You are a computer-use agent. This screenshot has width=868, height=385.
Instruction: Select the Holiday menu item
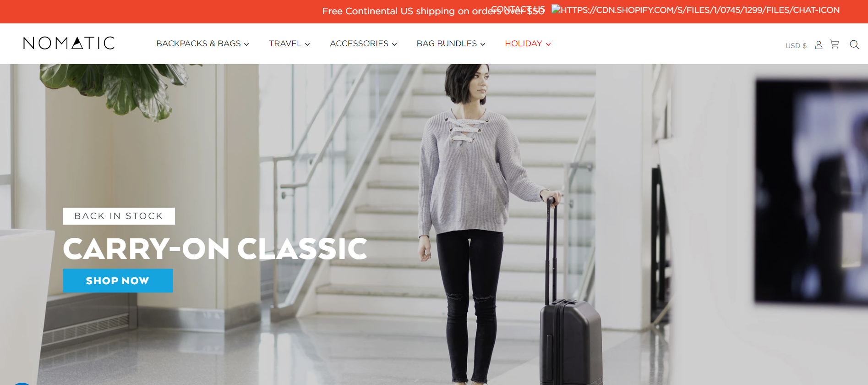(x=523, y=44)
